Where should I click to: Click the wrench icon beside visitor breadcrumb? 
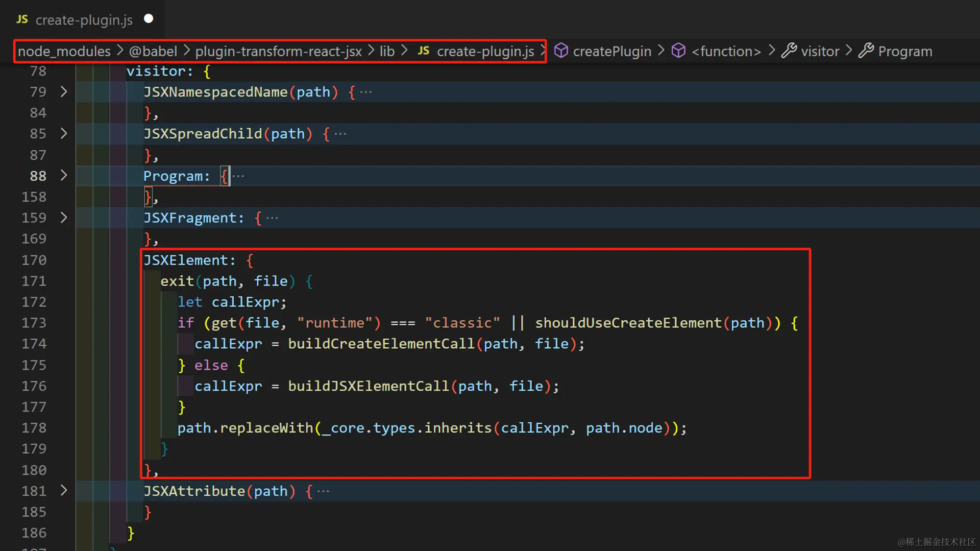coord(789,51)
